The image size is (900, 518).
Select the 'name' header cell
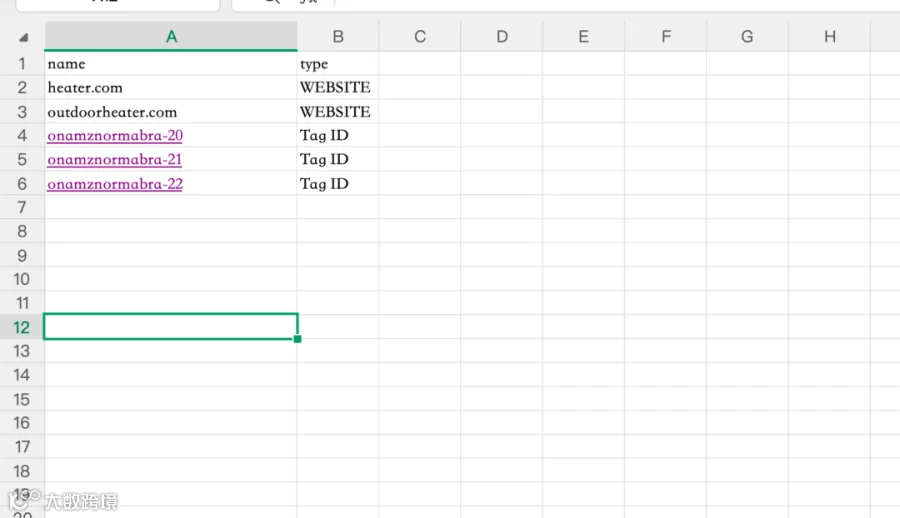tap(171, 63)
